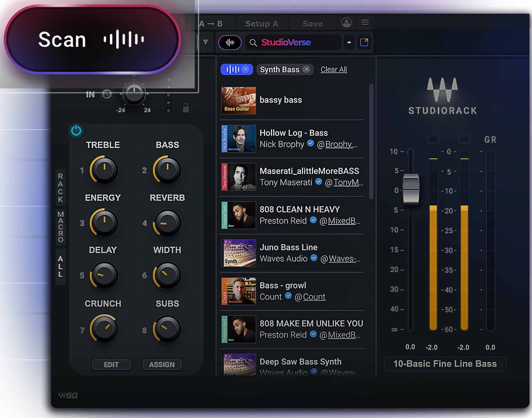Switch to the RACK tab

[60, 187]
